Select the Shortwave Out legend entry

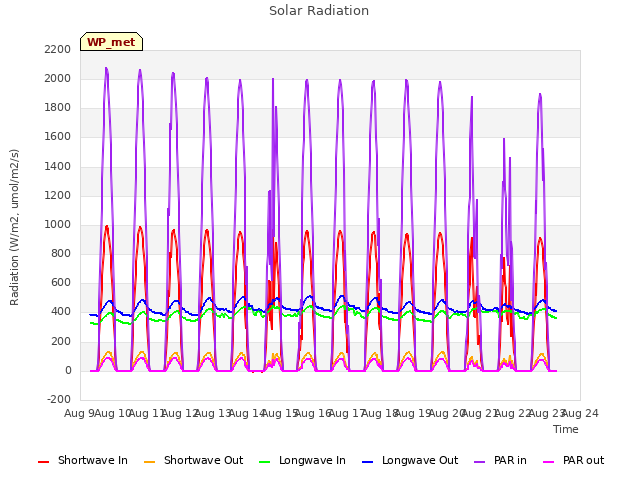tap(193, 460)
